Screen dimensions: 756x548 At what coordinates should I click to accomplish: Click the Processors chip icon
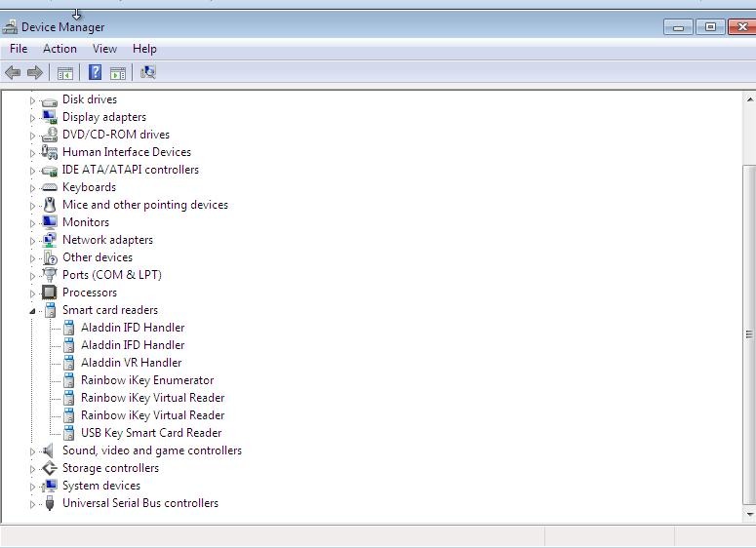point(49,293)
